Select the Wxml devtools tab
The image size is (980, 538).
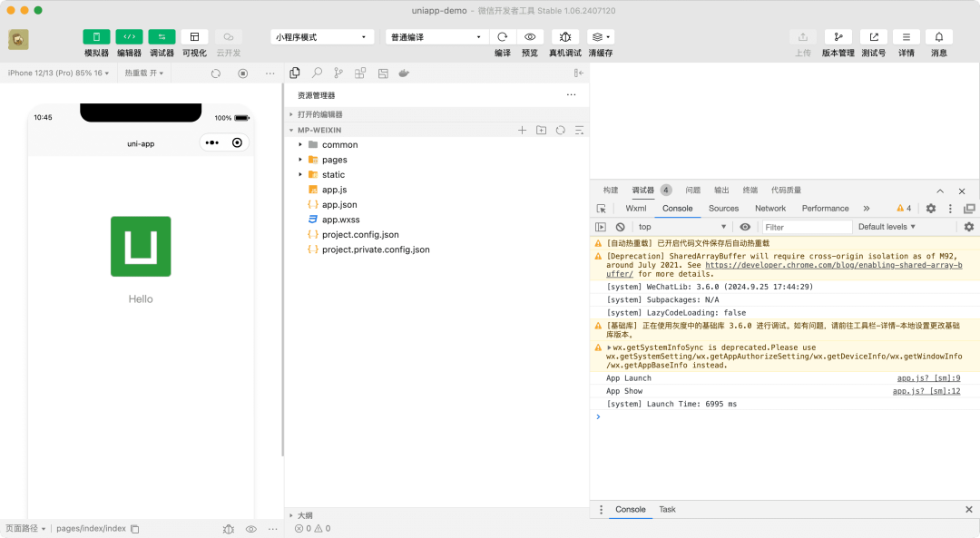[x=635, y=208]
